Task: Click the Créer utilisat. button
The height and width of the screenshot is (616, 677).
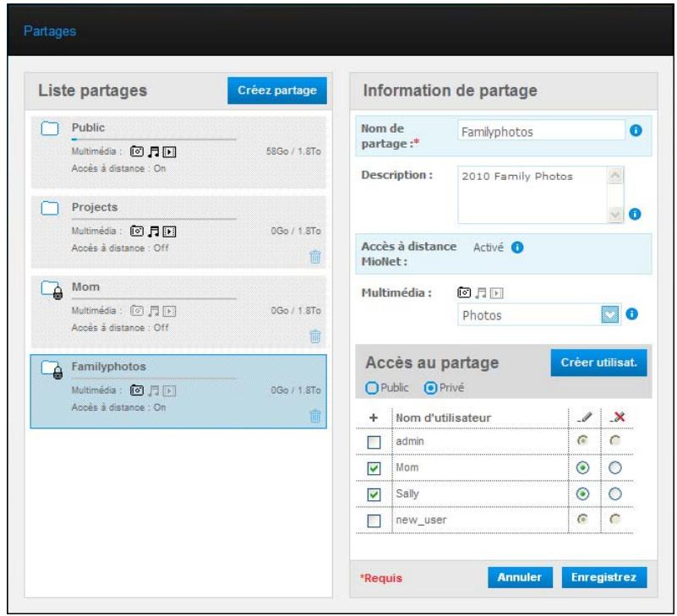Action: pos(599,363)
